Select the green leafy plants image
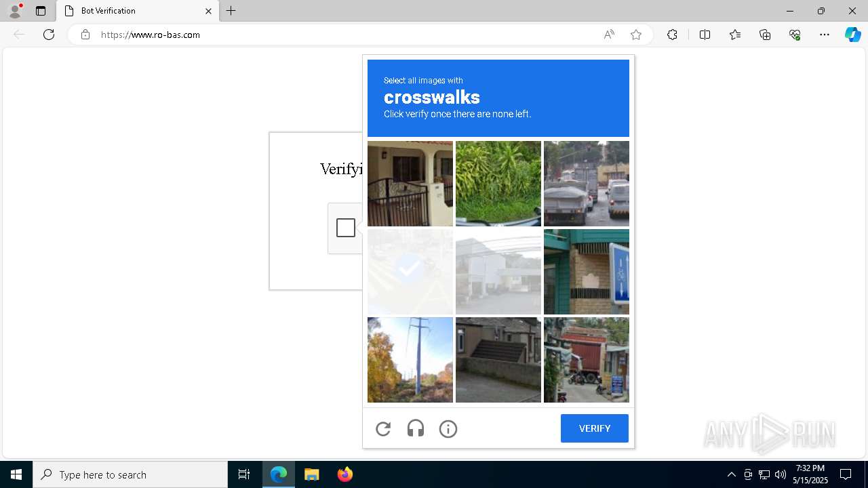This screenshot has width=868, height=488. point(498,184)
